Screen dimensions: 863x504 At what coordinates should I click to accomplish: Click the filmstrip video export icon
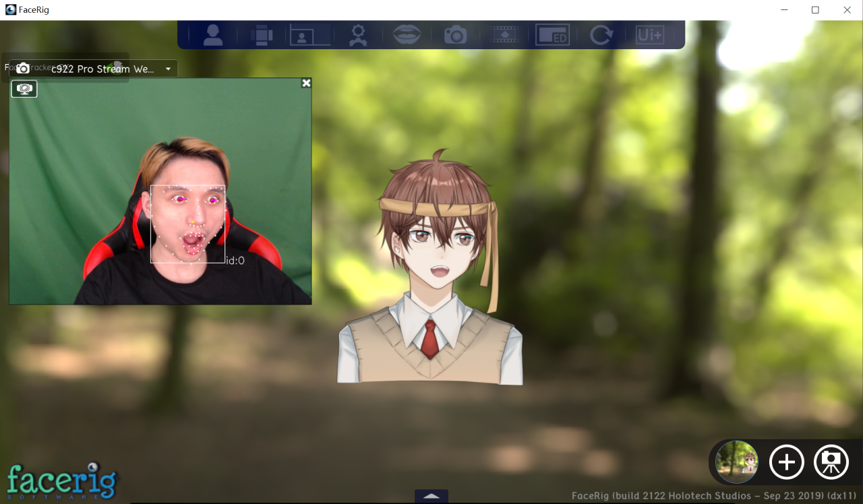[504, 34]
